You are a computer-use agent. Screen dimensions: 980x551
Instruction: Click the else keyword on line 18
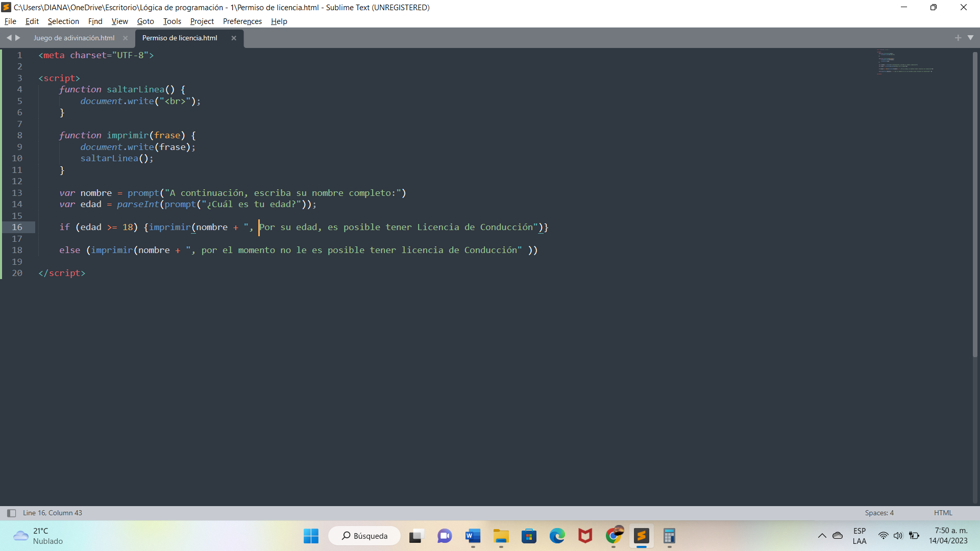tap(69, 251)
